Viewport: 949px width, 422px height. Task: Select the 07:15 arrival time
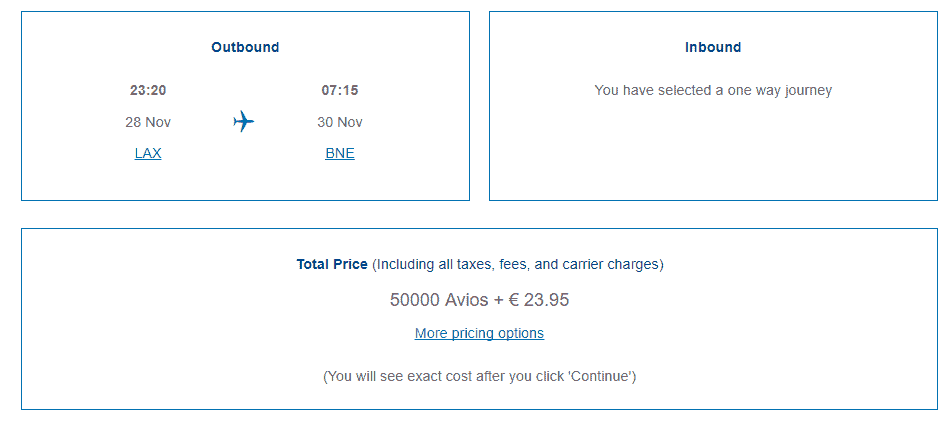pyautogui.click(x=340, y=90)
